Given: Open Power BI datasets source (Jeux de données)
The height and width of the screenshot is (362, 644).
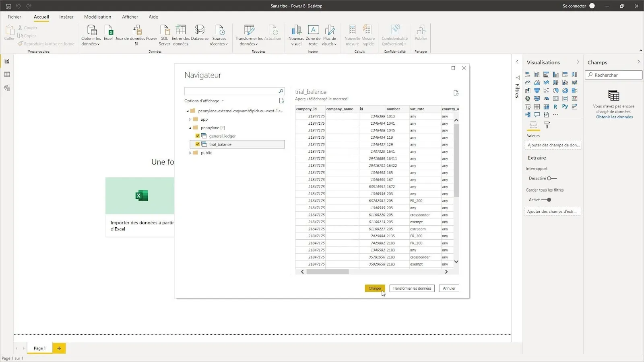Looking at the screenshot, I should pyautogui.click(x=136, y=35).
